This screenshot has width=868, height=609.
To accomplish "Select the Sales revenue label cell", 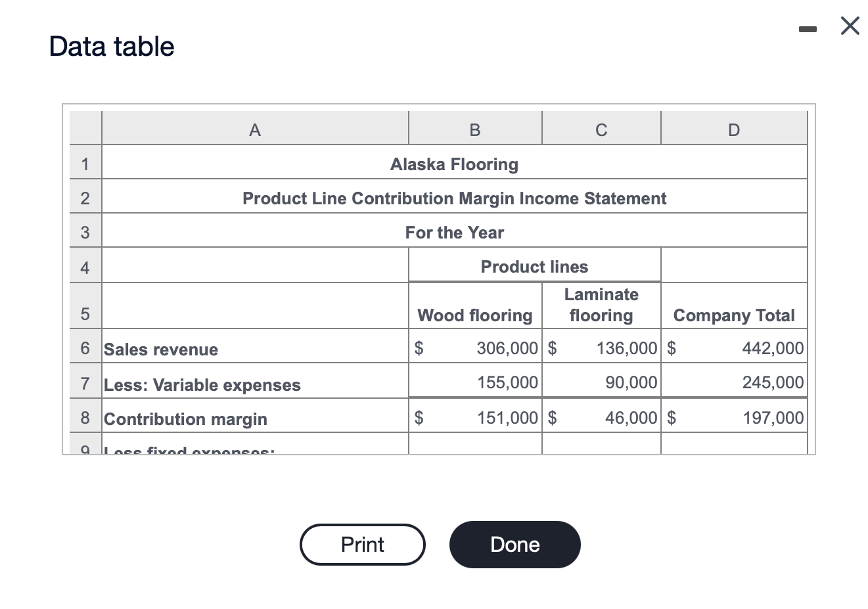I will click(x=160, y=350).
